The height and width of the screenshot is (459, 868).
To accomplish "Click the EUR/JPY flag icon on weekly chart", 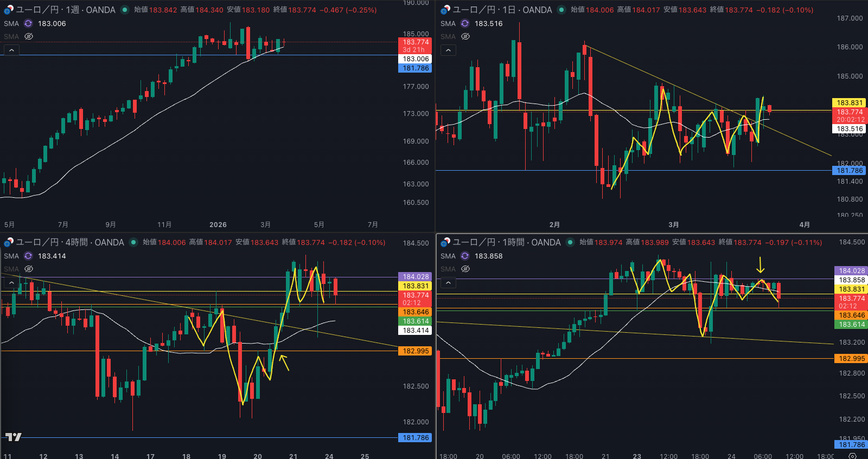I will [9, 10].
